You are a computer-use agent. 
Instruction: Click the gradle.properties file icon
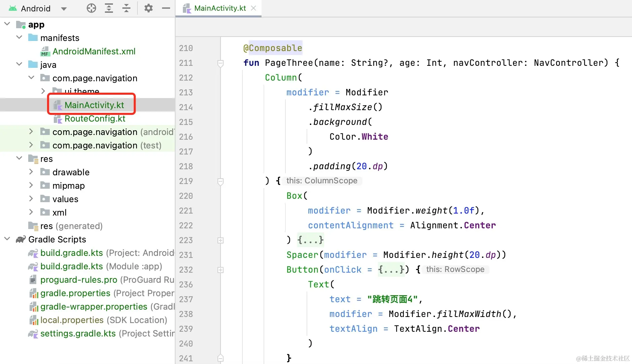click(34, 293)
